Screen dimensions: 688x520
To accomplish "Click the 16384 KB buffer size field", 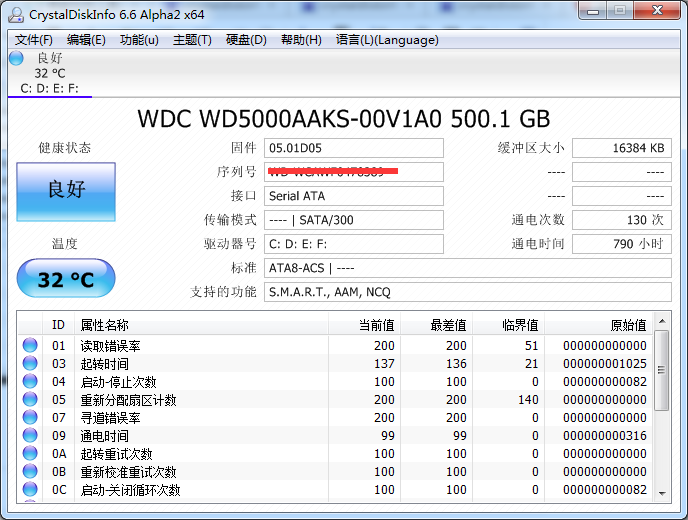I will [x=622, y=148].
